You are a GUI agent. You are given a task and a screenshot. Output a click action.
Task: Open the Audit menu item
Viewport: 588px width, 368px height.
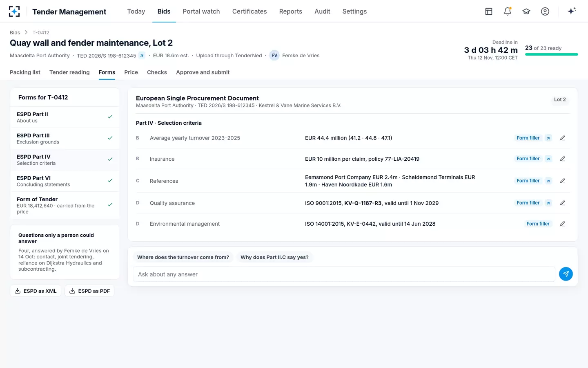322,11
